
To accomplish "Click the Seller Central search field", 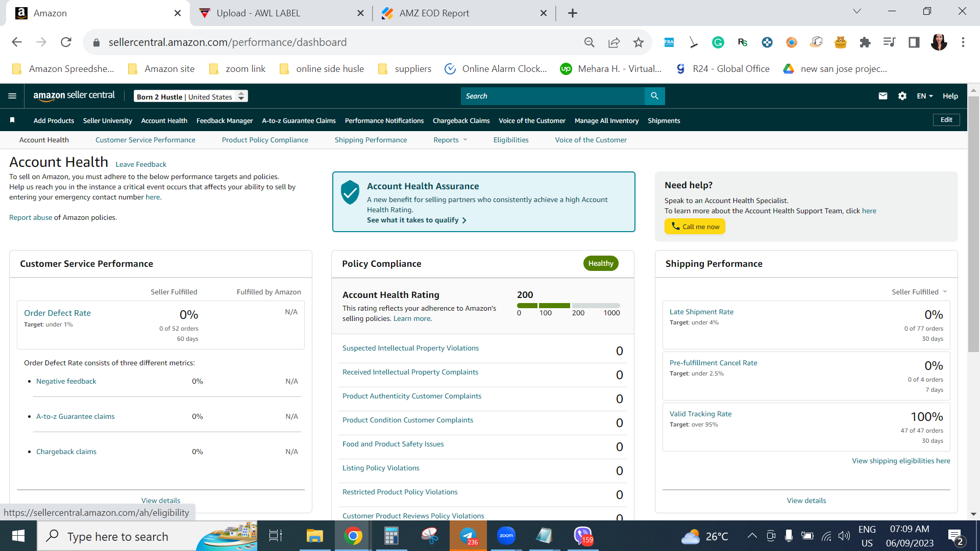I will coord(553,96).
